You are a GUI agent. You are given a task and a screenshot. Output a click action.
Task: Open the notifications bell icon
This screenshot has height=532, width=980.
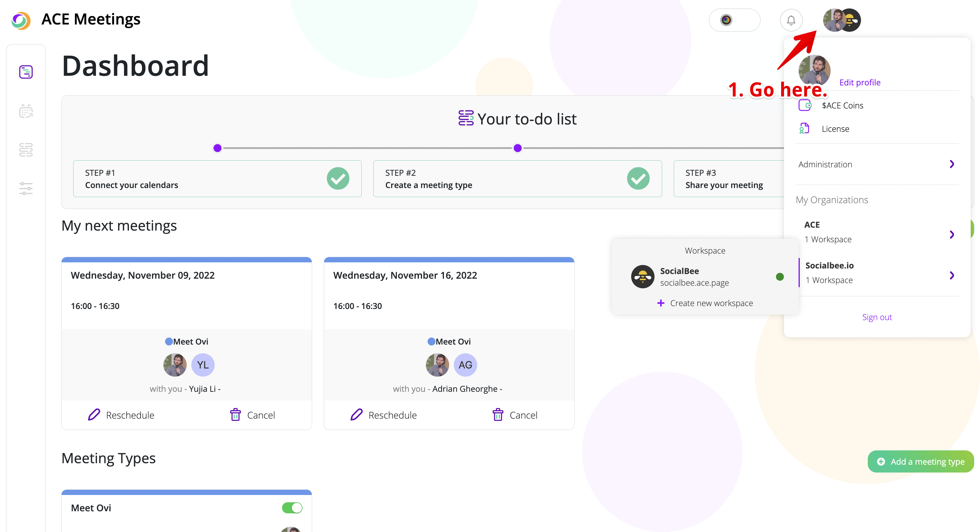791,20
